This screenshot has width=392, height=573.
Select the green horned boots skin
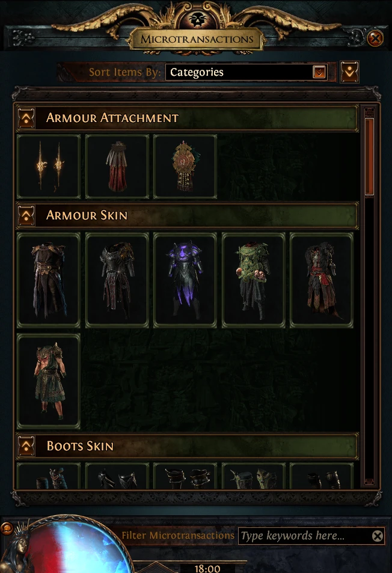coord(254,476)
